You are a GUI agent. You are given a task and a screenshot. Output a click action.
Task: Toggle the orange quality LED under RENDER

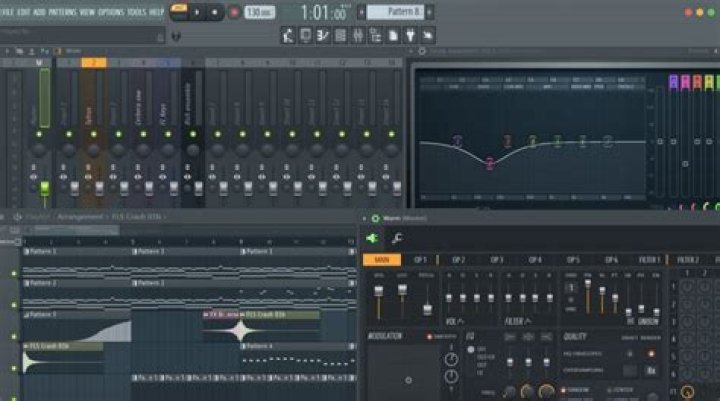tap(651, 354)
